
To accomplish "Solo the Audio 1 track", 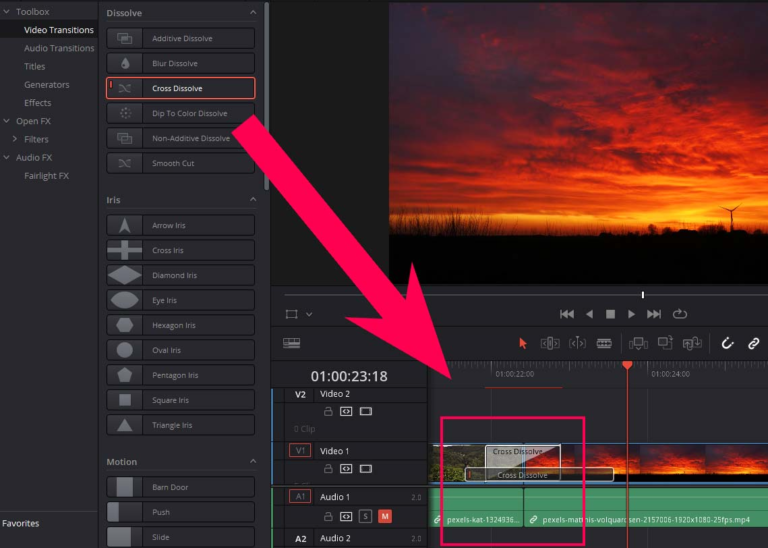I will pos(365,516).
